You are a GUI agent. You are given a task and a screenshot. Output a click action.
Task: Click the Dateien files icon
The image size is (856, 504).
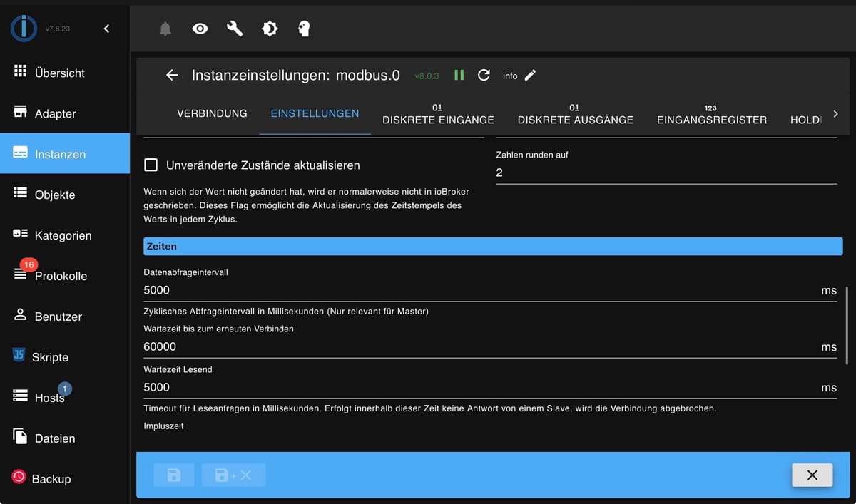click(x=20, y=436)
